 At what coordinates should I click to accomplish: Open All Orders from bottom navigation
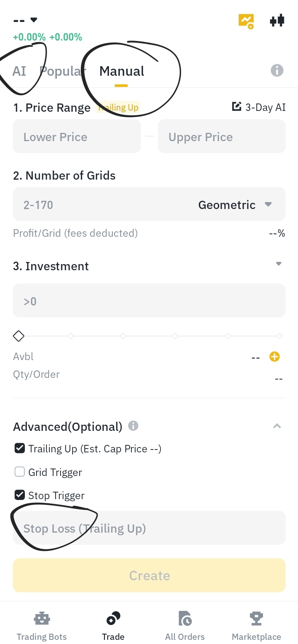tap(185, 627)
